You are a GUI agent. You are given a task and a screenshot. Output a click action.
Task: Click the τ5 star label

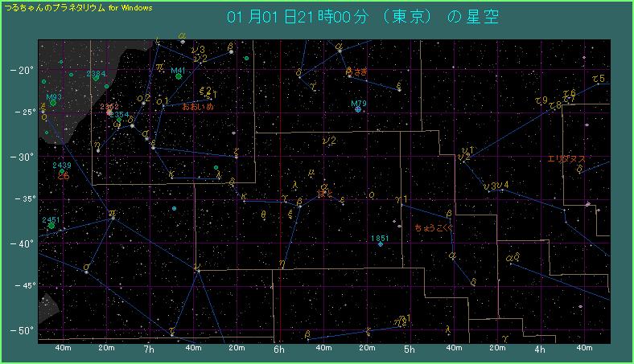point(598,78)
